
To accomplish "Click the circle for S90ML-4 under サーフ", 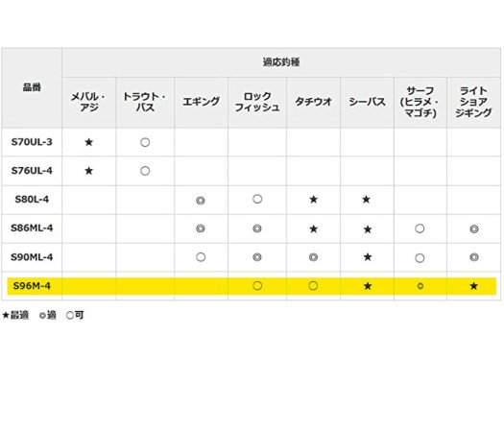I will 420,258.
